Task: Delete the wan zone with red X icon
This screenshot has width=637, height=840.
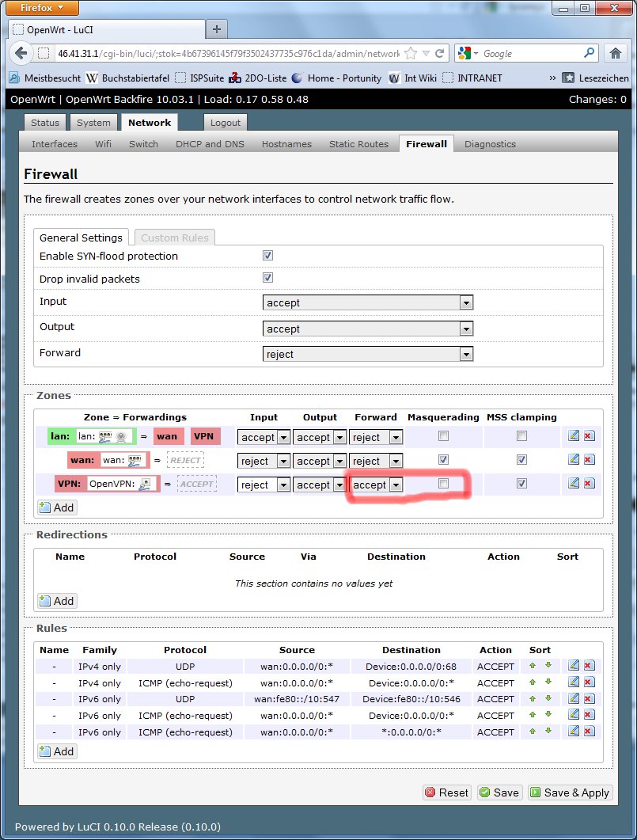Action: pos(588,460)
